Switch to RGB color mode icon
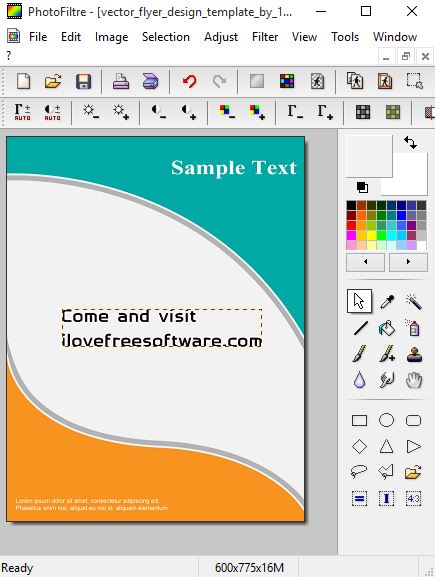 pos(287,81)
